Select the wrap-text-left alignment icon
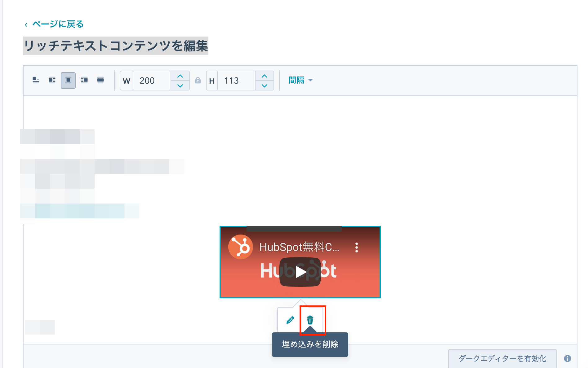Screen dimensions: 588x368 [x=52, y=81]
